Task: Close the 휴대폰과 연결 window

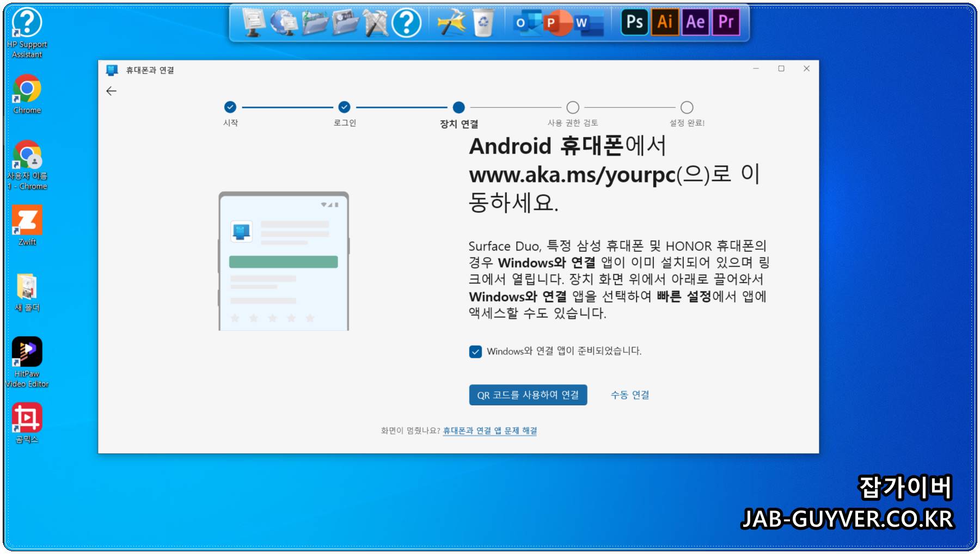Action: tap(806, 69)
